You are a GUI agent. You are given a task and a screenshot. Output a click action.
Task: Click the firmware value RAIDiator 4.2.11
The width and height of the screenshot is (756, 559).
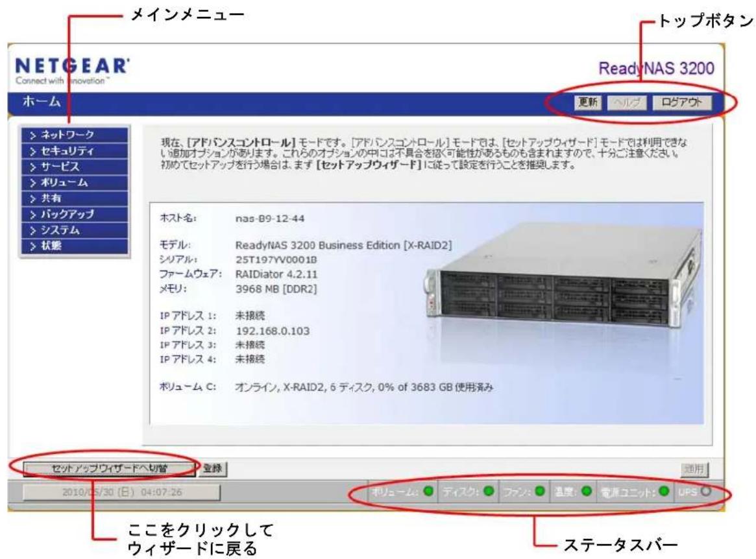coord(276,274)
